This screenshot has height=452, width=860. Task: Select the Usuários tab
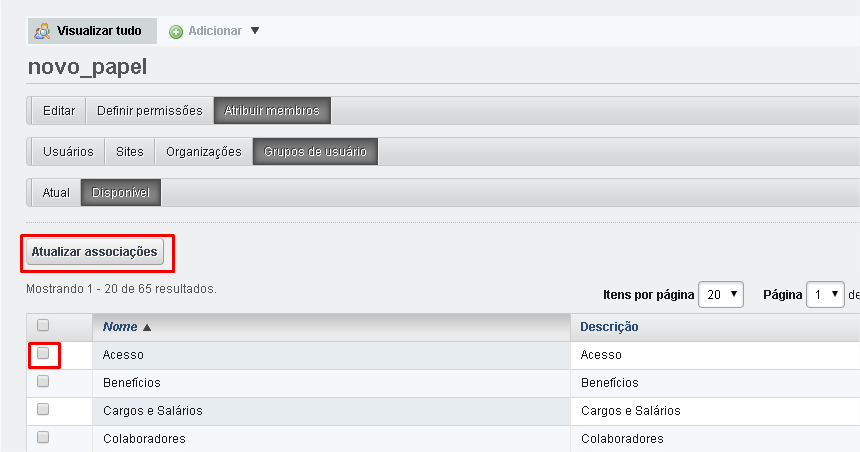pos(68,151)
